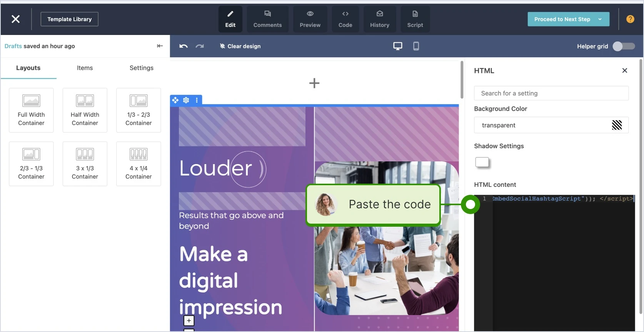Image resolution: width=644 pixels, height=332 pixels.
Task: Open block three-dot options menu
Action: [197, 100]
